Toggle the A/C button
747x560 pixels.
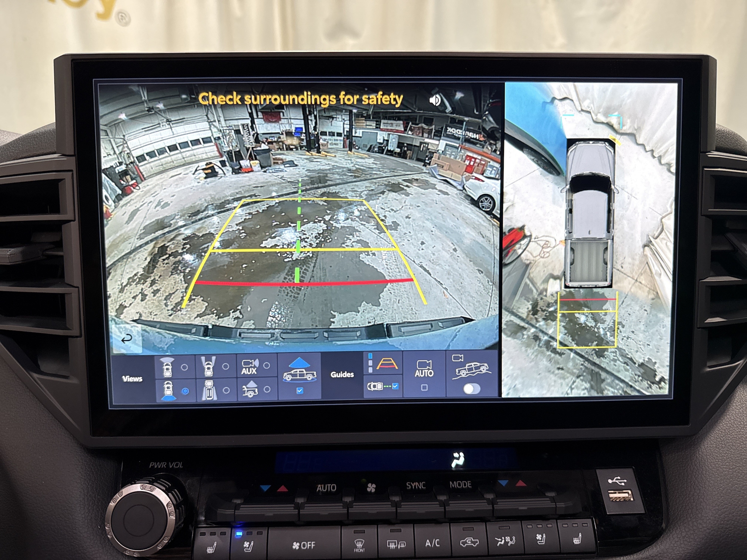[432, 542]
